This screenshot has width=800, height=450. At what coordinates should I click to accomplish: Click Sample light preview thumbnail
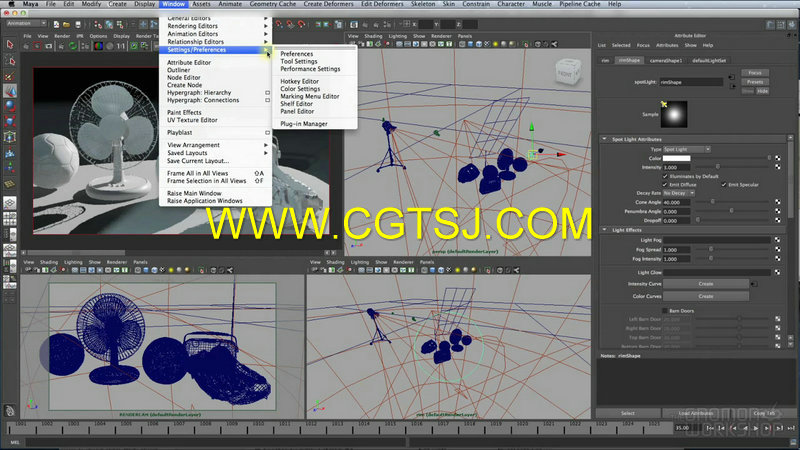674,114
